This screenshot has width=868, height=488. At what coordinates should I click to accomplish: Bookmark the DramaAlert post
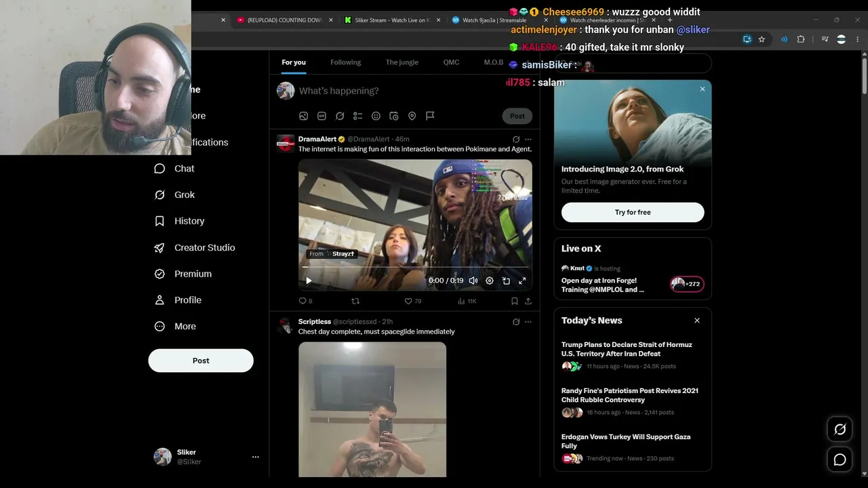pos(515,301)
